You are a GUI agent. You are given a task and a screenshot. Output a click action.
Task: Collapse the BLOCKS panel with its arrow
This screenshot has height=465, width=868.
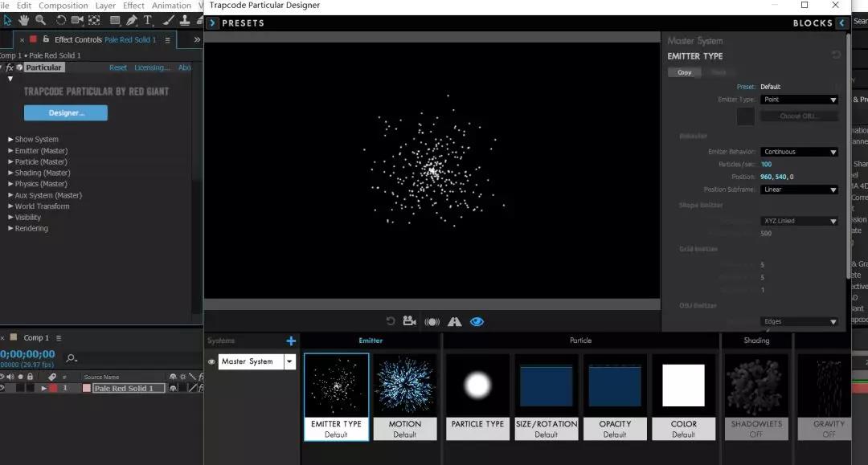(842, 23)
